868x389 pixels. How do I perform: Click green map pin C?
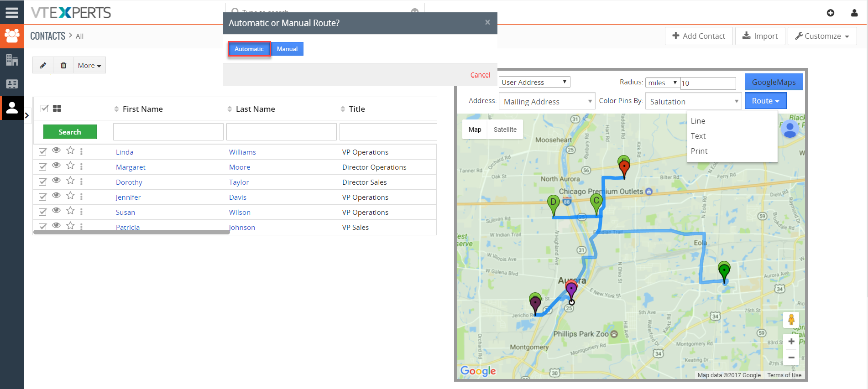coord(596,203)
